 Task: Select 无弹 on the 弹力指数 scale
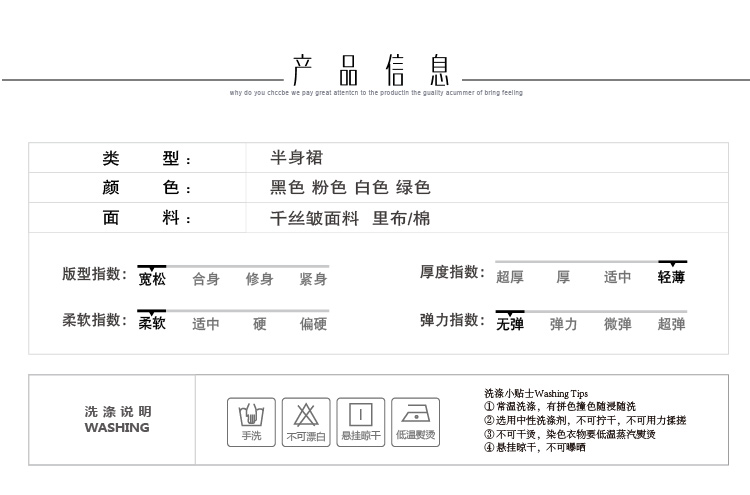[x=510, y=324]
